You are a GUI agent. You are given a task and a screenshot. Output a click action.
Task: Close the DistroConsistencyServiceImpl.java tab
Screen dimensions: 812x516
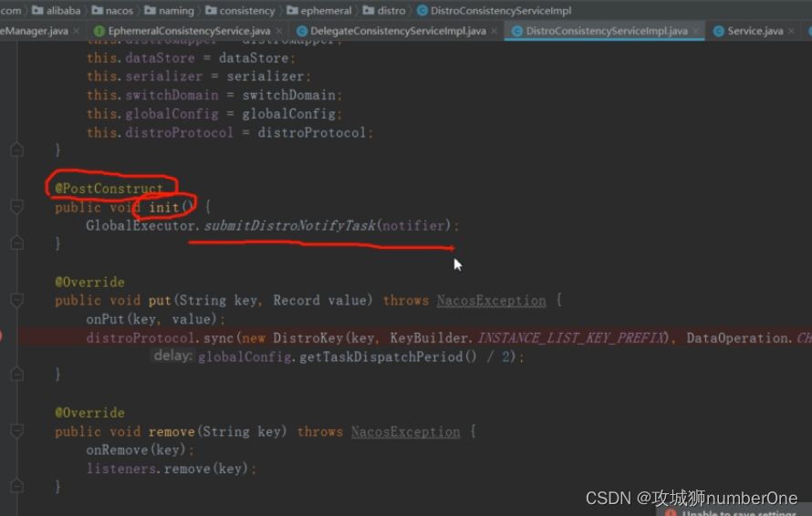(x=695, y=31)
